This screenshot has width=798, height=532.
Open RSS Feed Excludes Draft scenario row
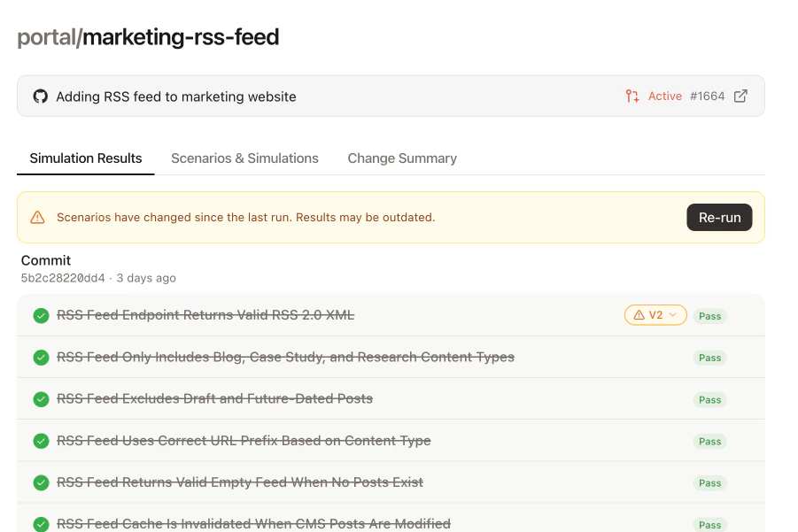pos(215,399)
